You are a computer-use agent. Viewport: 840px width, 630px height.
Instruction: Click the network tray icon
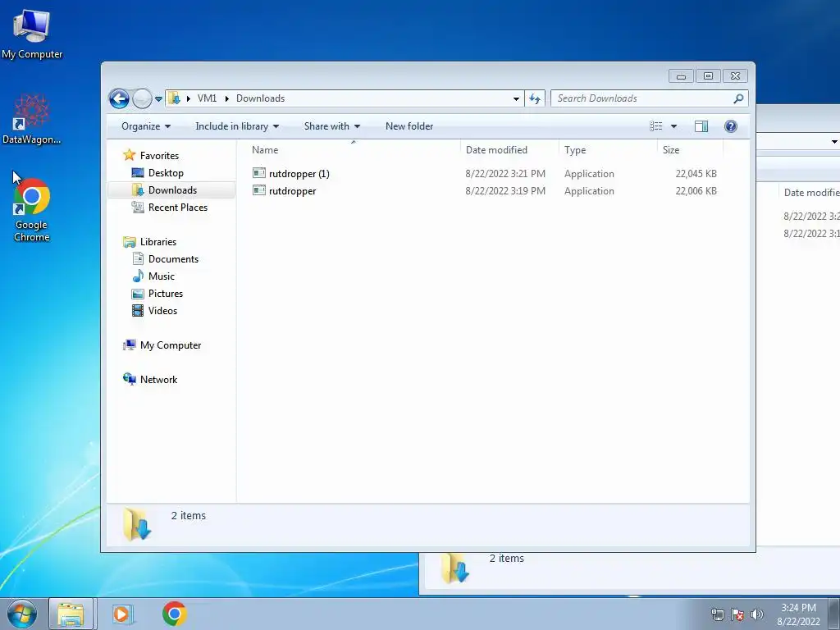click(717, 614)
